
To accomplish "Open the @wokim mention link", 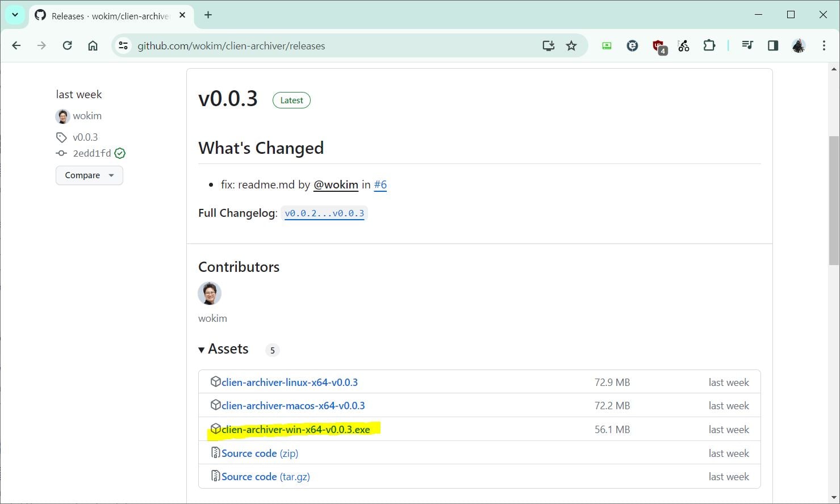I will [336, 184].
